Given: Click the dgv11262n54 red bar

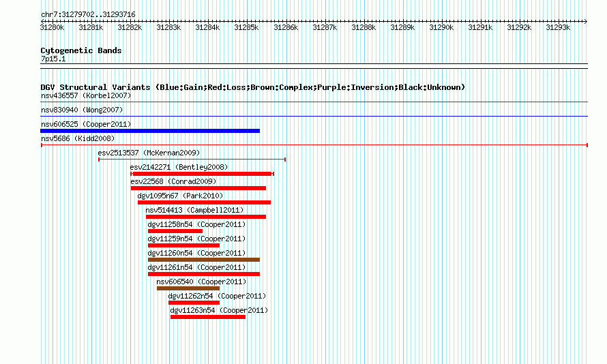Looking at the screenshot, I should 194,303.
